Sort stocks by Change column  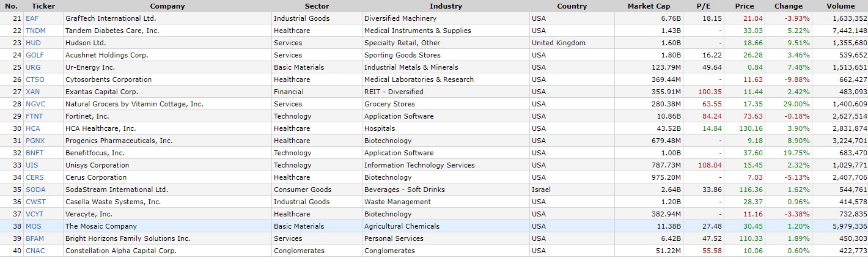click(x=788, y=6)
